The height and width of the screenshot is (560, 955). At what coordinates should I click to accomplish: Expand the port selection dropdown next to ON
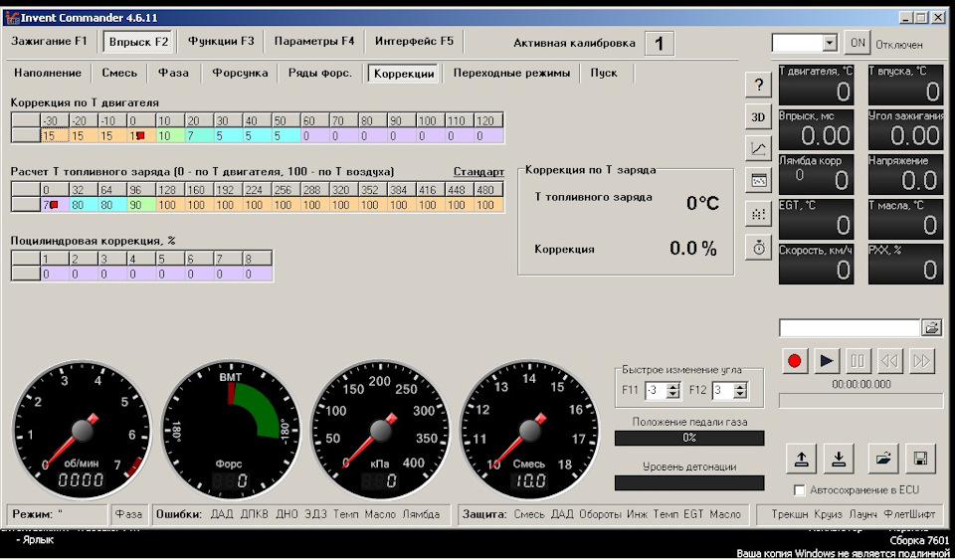(x=830, y=44)
